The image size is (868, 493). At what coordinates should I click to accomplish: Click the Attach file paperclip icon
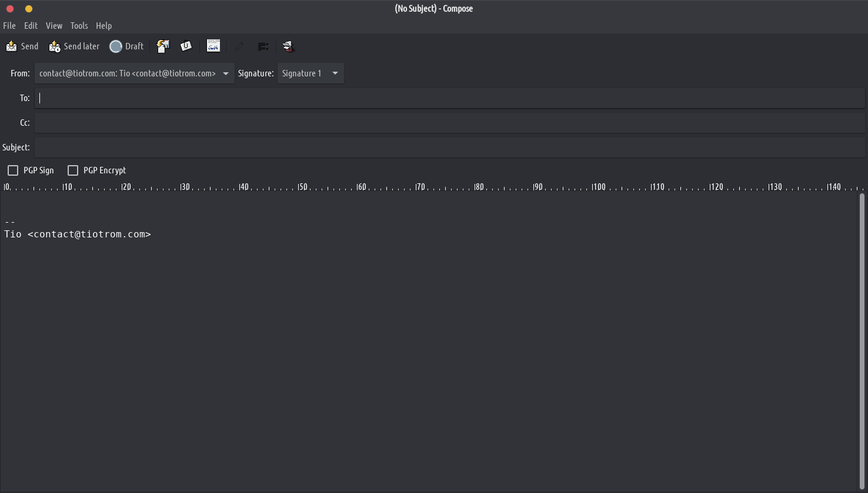pos(186,46)
